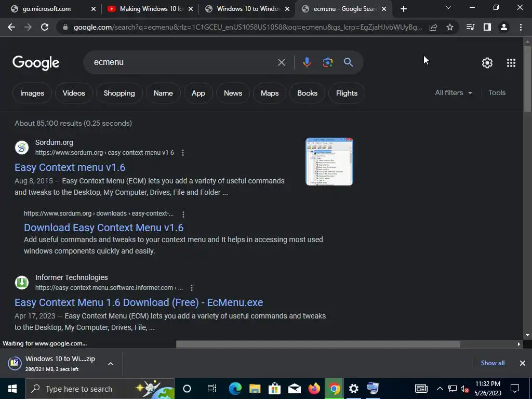Filter results by Maps

[x=270, y=93]
